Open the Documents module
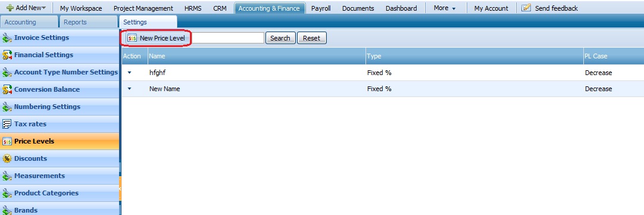Image resolution: width=644 pixels, height=215 pixels. [x=358, y=8]
